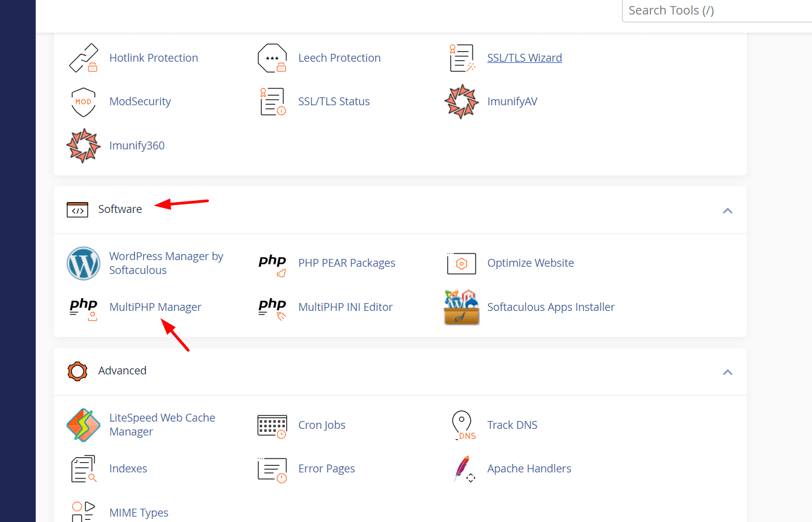The image size is (812, 522).
Task: Go to Leech Protection link
Action: pyautogui.click(x=339, y=58)
